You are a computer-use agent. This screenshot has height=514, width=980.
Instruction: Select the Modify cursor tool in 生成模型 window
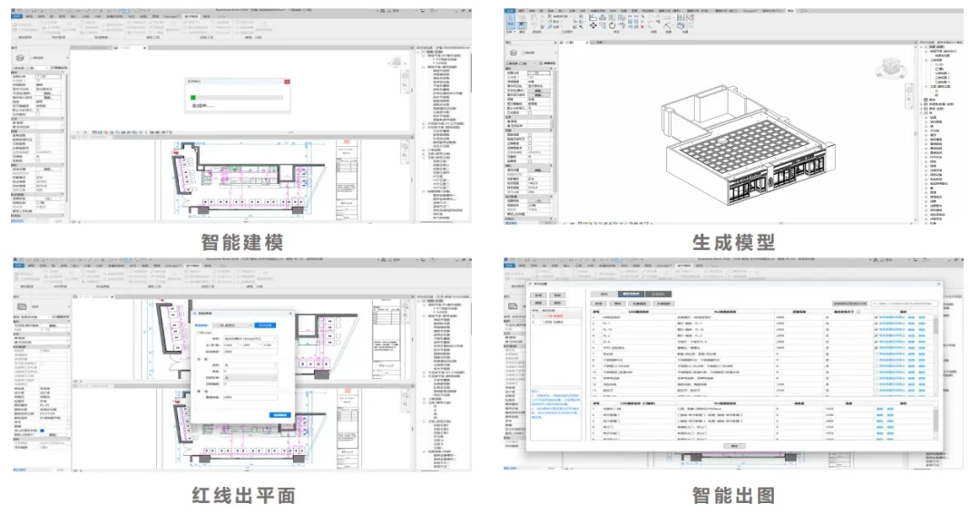(x=511, y=21)
